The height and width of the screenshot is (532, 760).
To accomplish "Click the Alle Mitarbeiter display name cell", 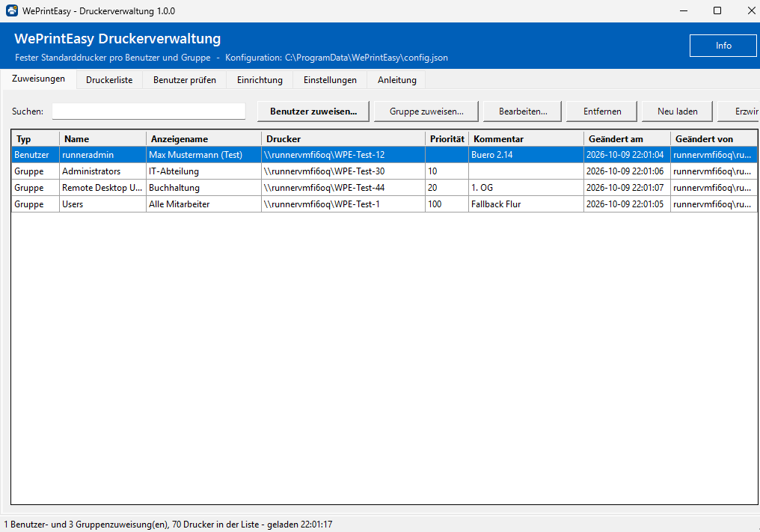I will (203, 204).
